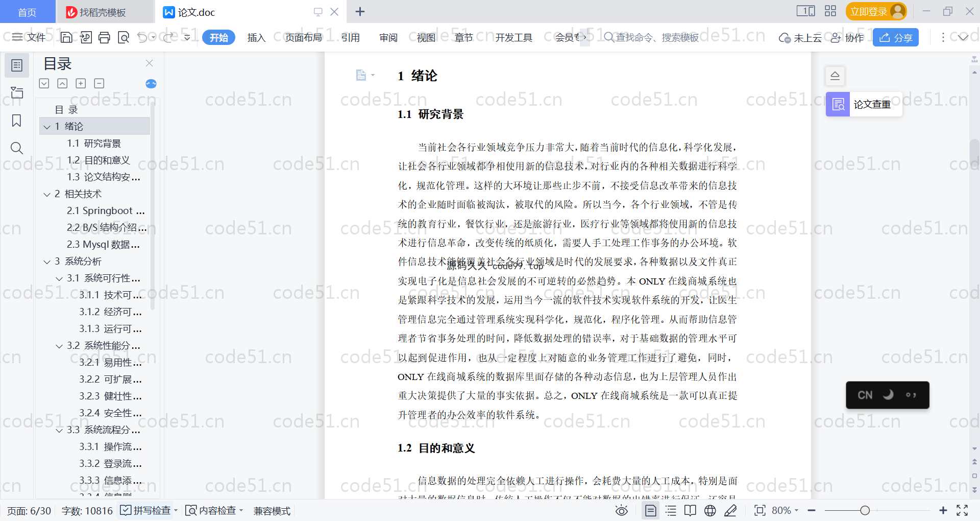980x521 pixels.
Task: Switch to eye protection mode icon
Action: click(x=622, y=510)
